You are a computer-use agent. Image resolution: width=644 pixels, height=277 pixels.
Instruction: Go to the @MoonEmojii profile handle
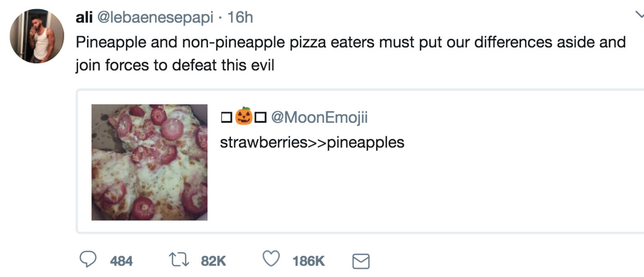[319, 117]
